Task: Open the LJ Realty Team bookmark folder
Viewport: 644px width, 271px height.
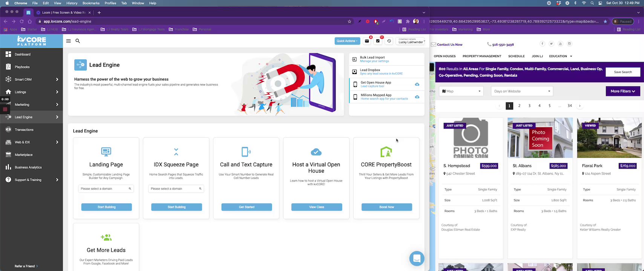Action: pos(114,29)
